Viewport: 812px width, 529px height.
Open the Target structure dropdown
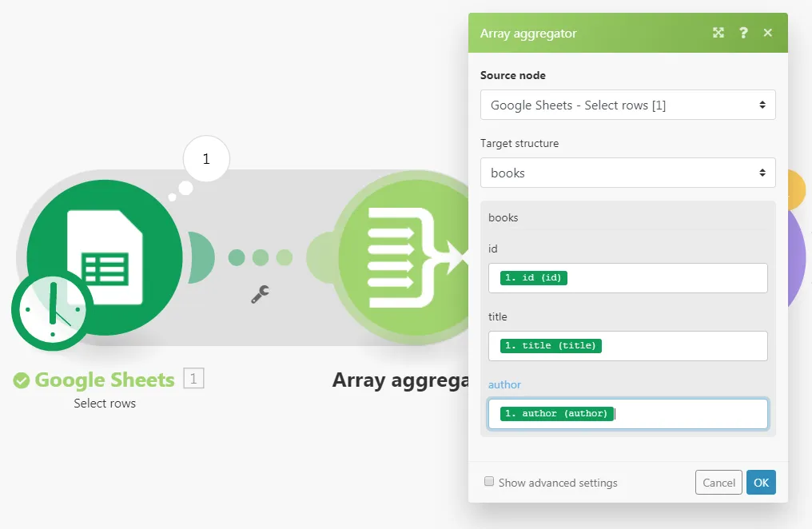pyautogui.click(x=627, y=173)
